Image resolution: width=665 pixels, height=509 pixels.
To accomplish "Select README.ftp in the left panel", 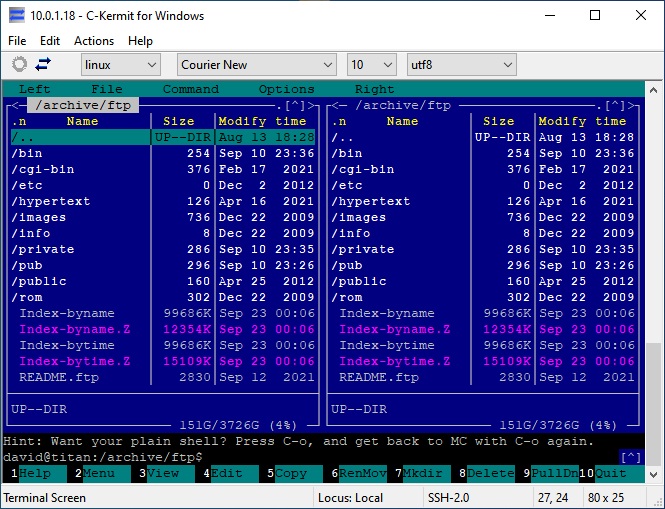I will click(163, 378).
